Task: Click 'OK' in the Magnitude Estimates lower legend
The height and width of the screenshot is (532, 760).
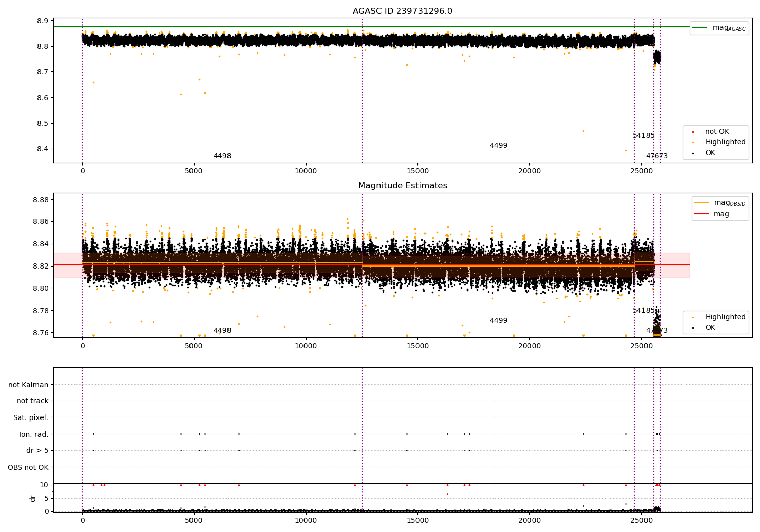Action: point(710,328)
